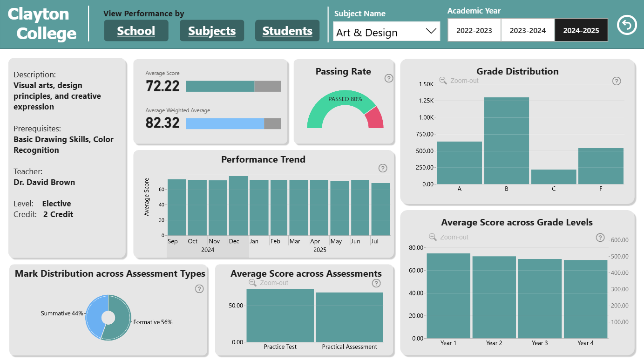Select the 2022-2023 academic year

coord(474,30)
